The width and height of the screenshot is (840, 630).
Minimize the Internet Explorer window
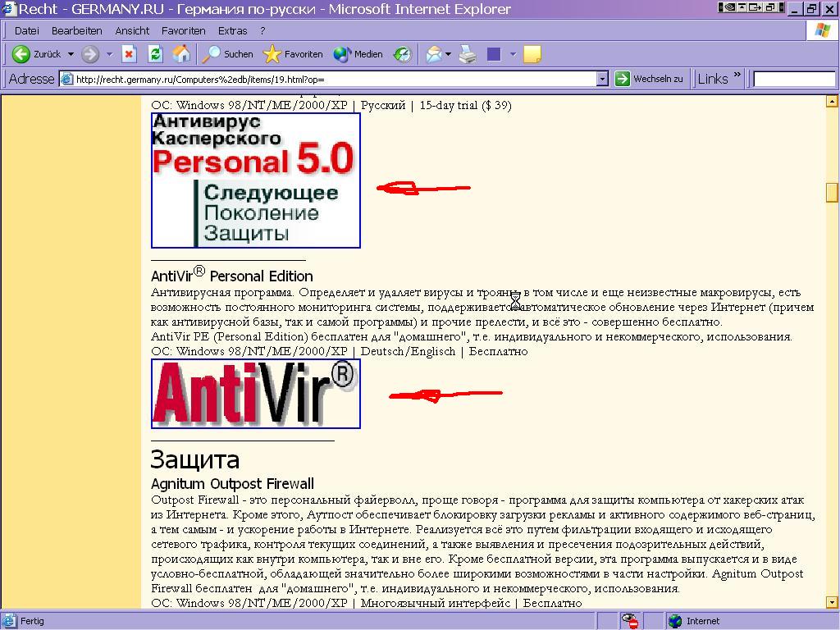coord(794,8)
